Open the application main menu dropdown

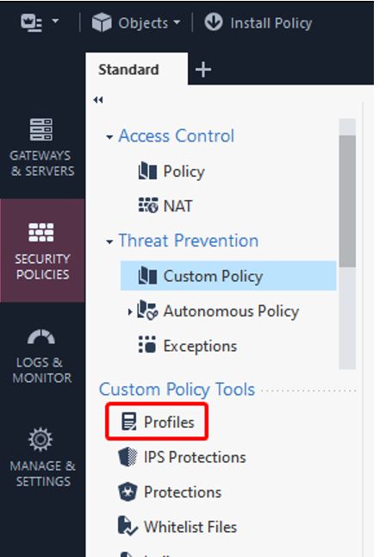click(x=40, y=22)
